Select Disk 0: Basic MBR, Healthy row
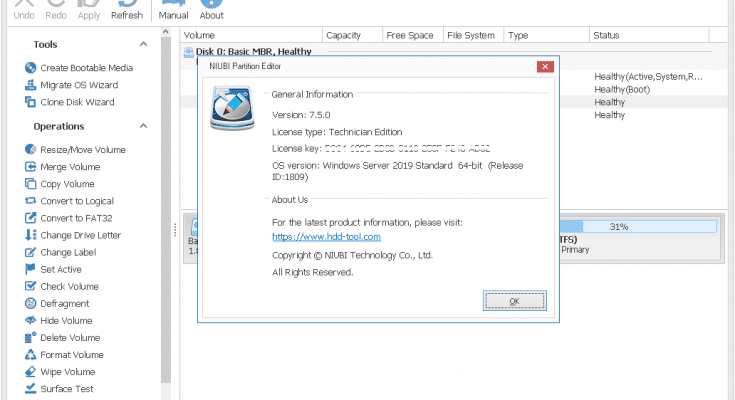Image resolution: width=735 pixels, height=400 pixels. pos(253,52)
